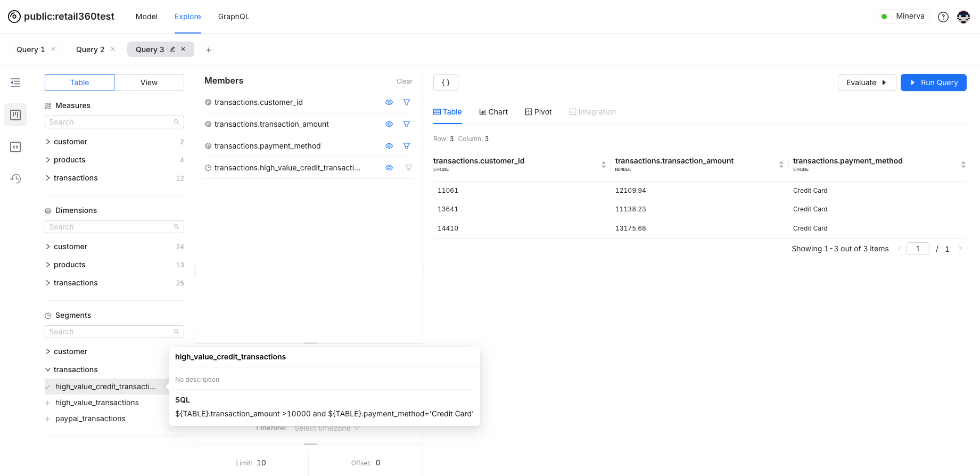The image size is (980, 476).
Task: Filter on transactions.customer_id member
Action: pyautogui.click(x=407, y=102)
